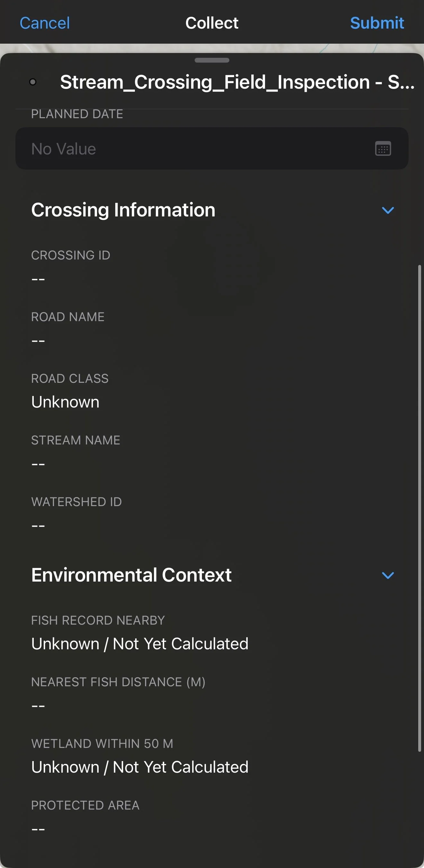Open Wetland Within 50 M value picker
Image resolution: width=424 pixels, height=868 pixels.
pos(140,767)
